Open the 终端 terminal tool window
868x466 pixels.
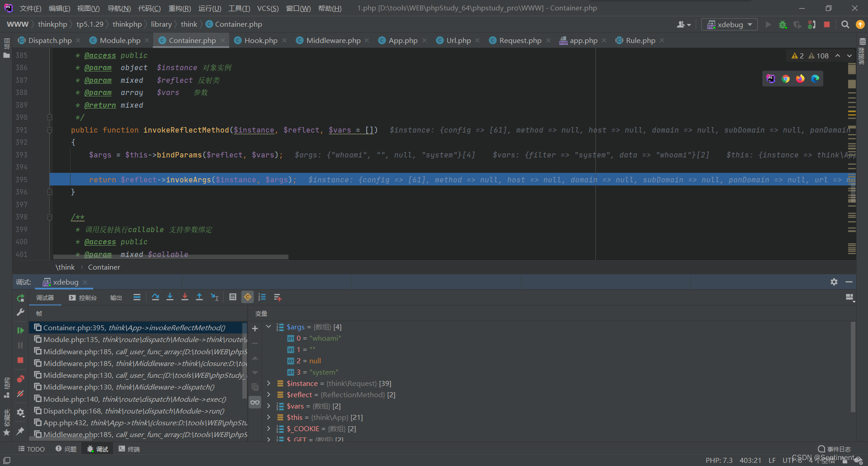click(129, 449)
